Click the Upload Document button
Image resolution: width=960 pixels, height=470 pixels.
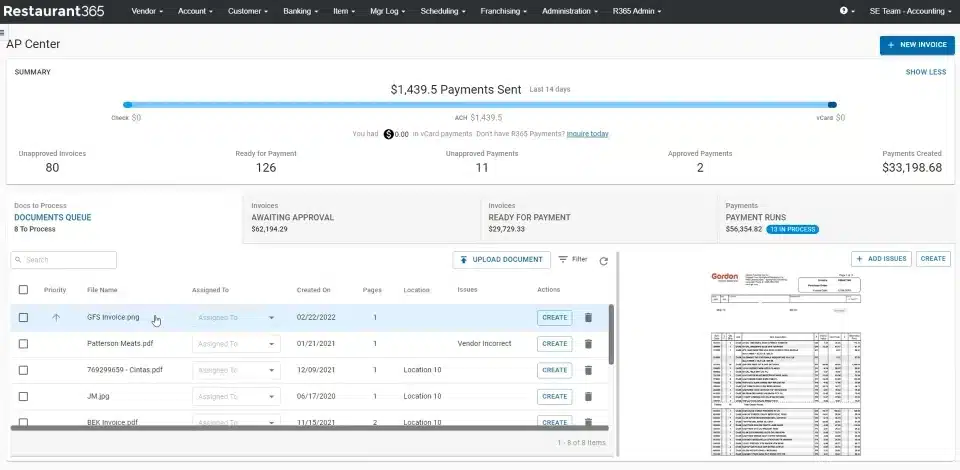tap(501, 260)
